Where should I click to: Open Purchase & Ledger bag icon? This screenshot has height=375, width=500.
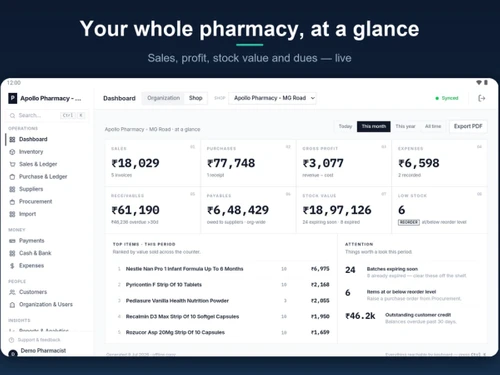pos(12,177)
